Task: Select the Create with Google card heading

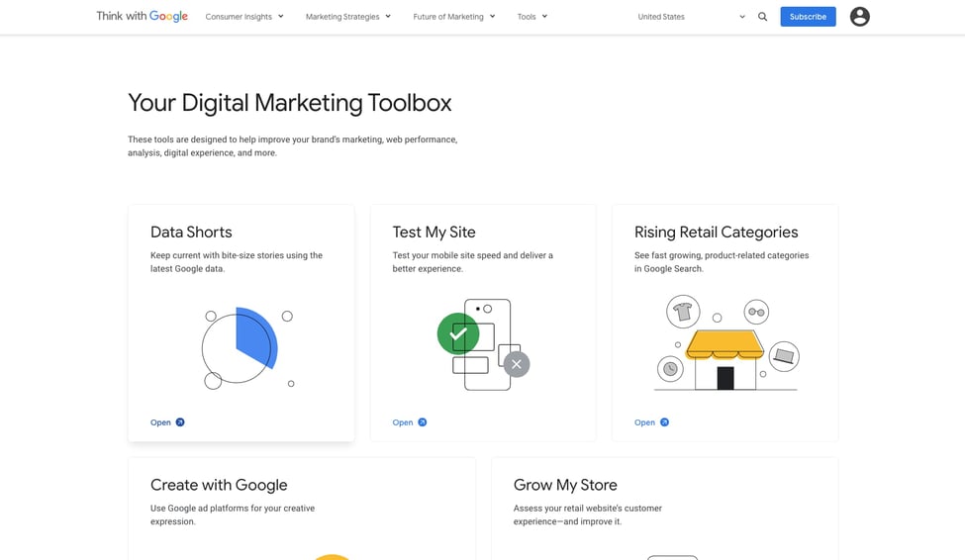Action: 219,485
